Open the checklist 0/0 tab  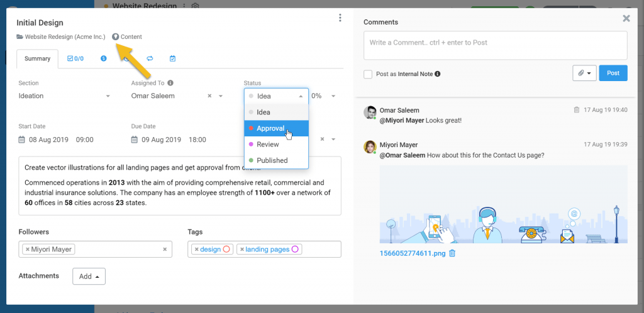pos(75,58)
